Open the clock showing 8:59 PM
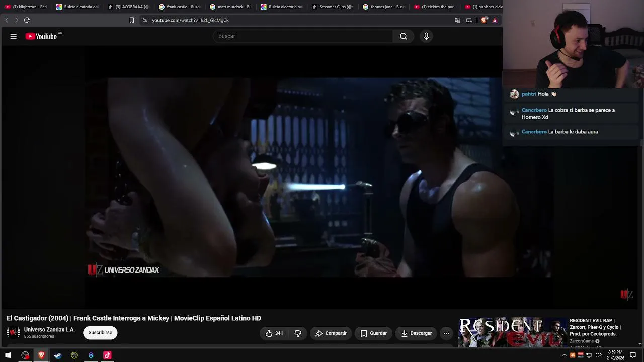Viewport: 644px width, 362px height. tap(616, 355)
